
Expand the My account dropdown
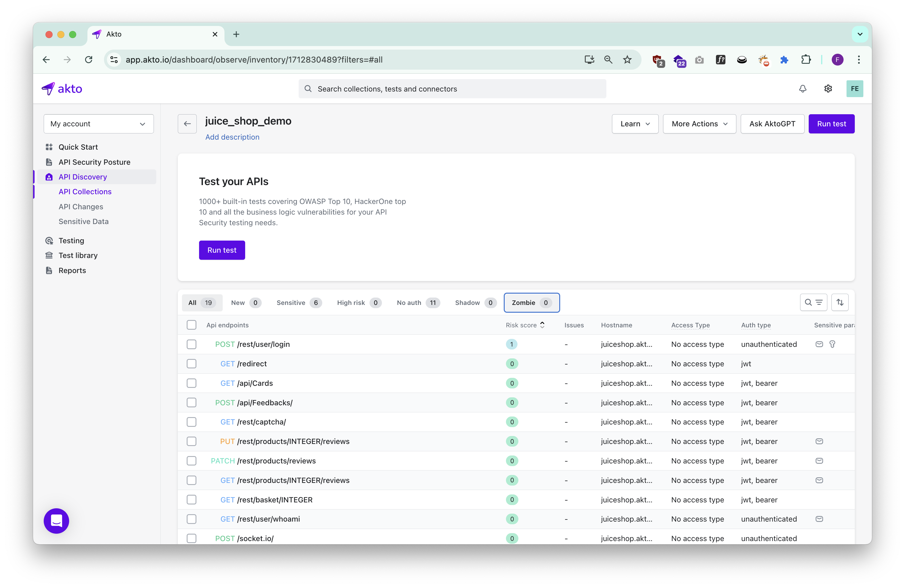[98, 124]
